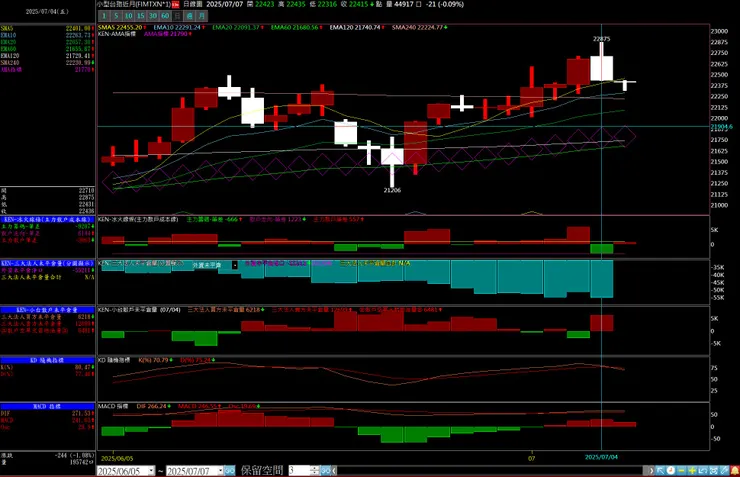The image size is (740, 477).
Task: Click the EMA10 22291.24 indicator label
Action: (179, 27)
